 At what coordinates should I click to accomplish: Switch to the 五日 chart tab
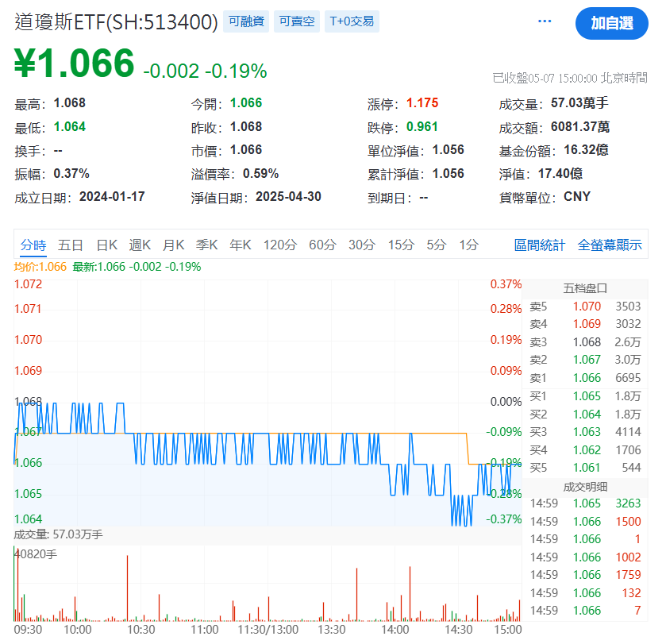click(x=70, y=245)
